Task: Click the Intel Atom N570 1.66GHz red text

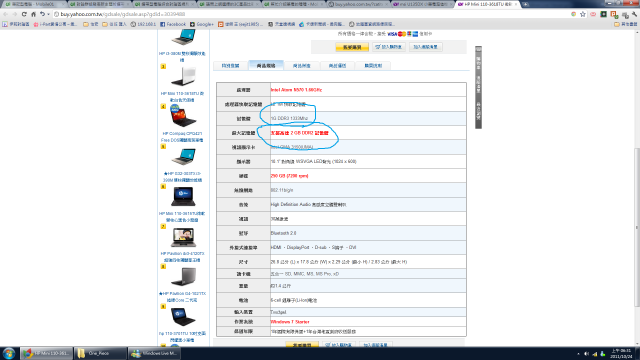Action: (x=296, y=90)
